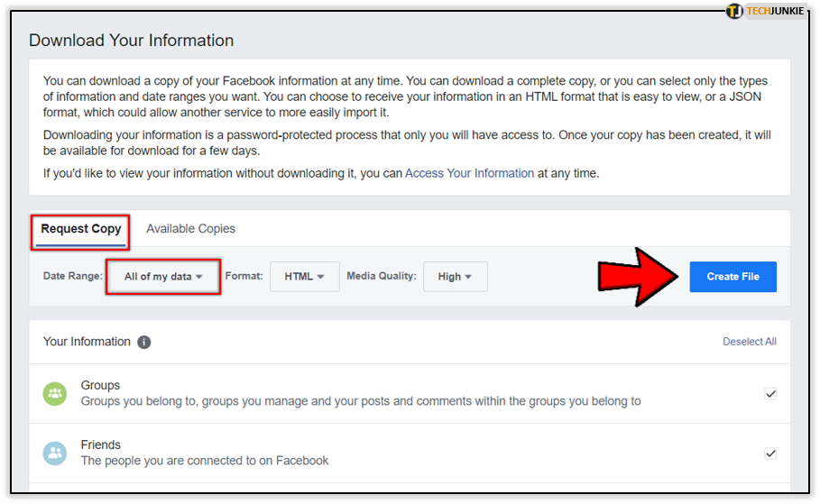This screenshot has height=504, width=820.
Task: Click the info icon beside Your Information
Action: tap(144, 343)
